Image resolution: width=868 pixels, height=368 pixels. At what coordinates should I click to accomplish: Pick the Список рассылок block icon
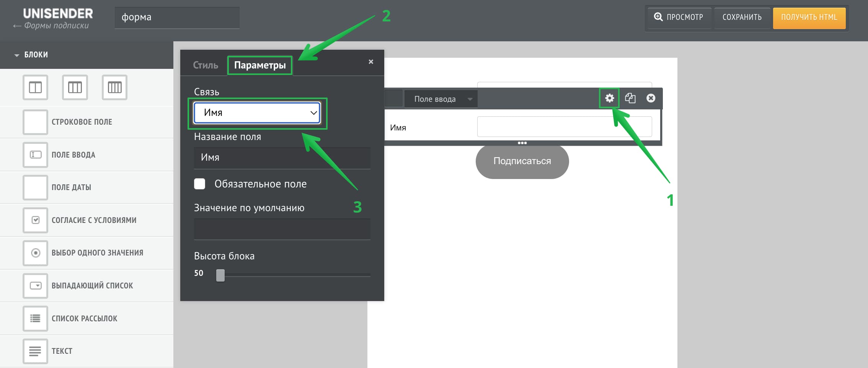point(35,318)
